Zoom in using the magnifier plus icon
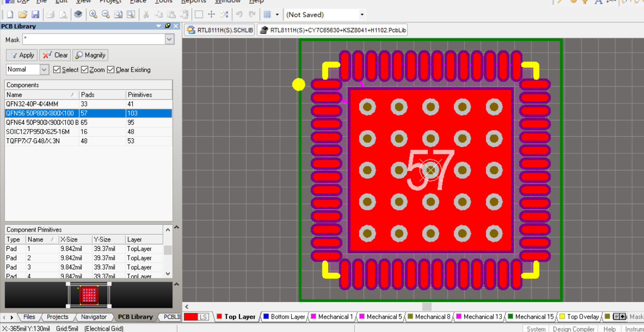 point(93,14)
